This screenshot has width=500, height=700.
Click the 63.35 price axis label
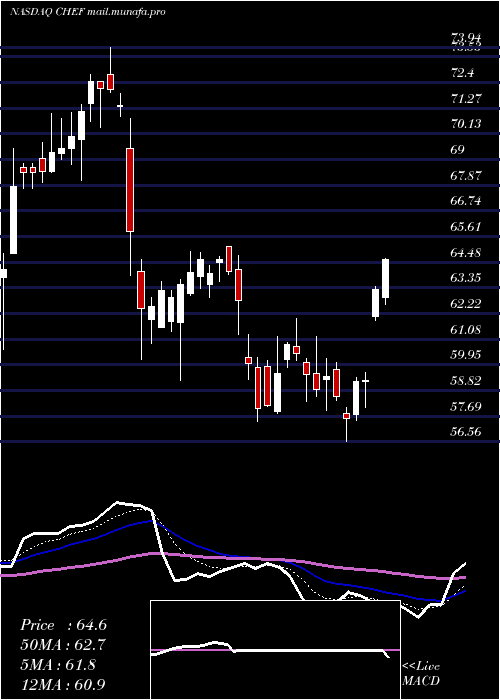[466, 278]
